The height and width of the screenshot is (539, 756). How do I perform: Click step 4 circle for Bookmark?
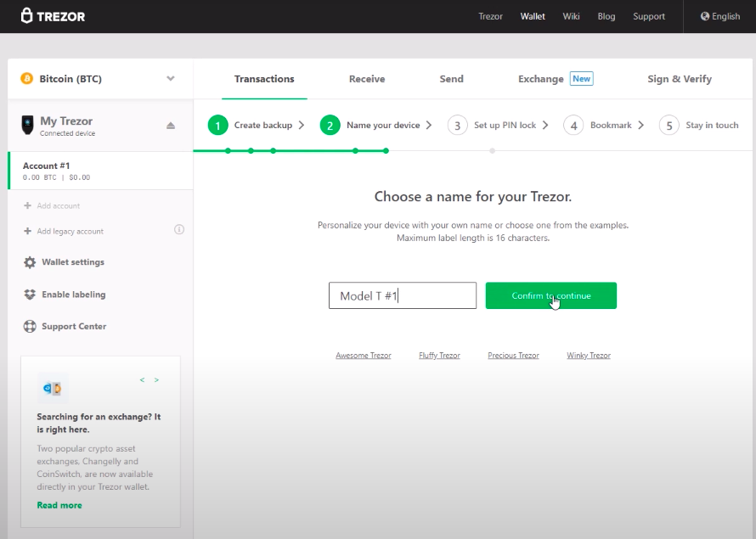pos(573,126)
